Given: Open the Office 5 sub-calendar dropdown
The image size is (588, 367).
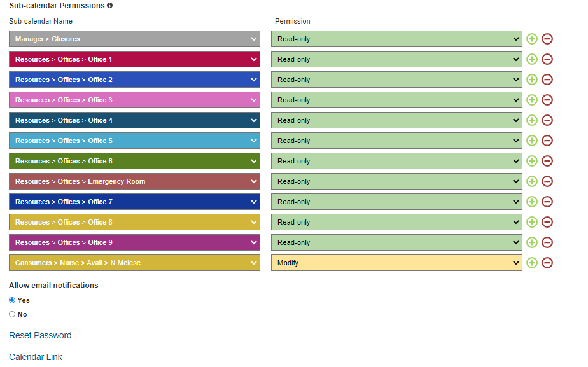Looking at the screenshot, I should (135, 141).
